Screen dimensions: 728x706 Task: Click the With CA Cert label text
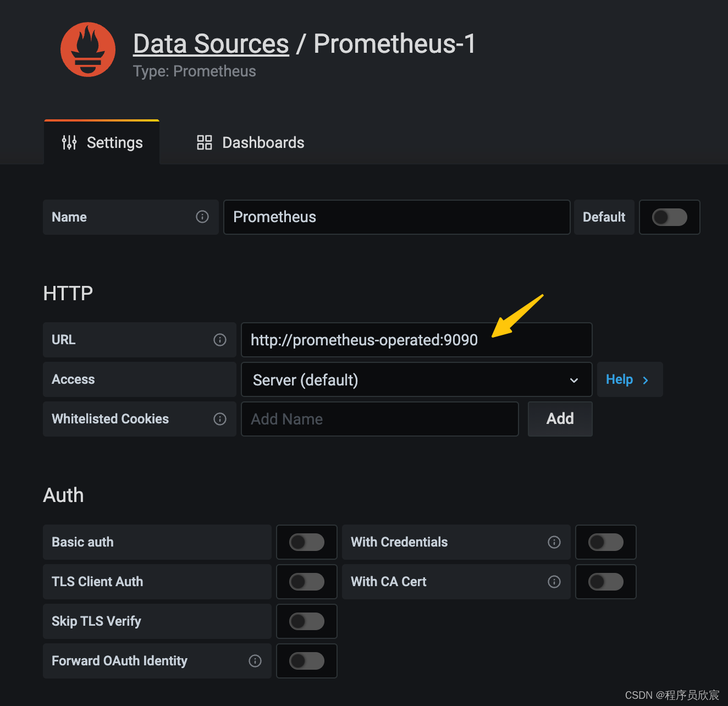click(389, 582)
